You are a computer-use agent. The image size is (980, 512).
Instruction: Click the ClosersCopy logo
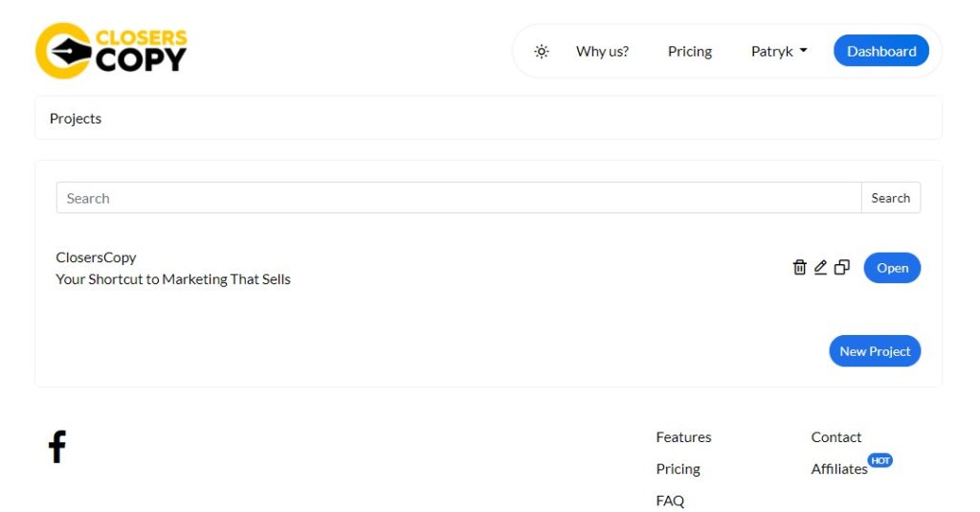tap(111, 51)
